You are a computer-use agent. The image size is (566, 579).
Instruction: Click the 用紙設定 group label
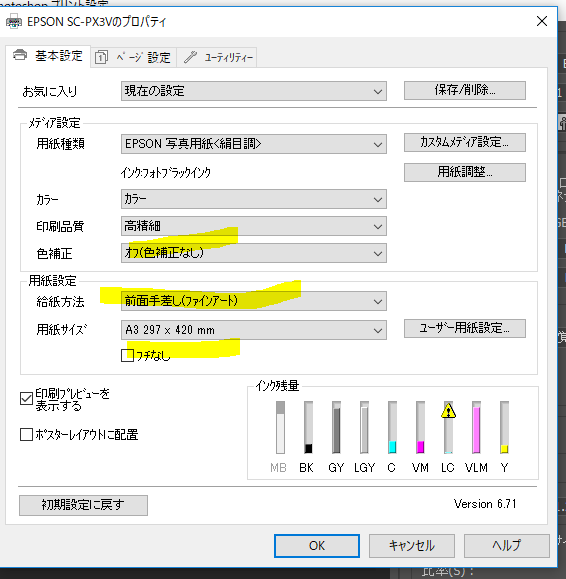[52, 281]
